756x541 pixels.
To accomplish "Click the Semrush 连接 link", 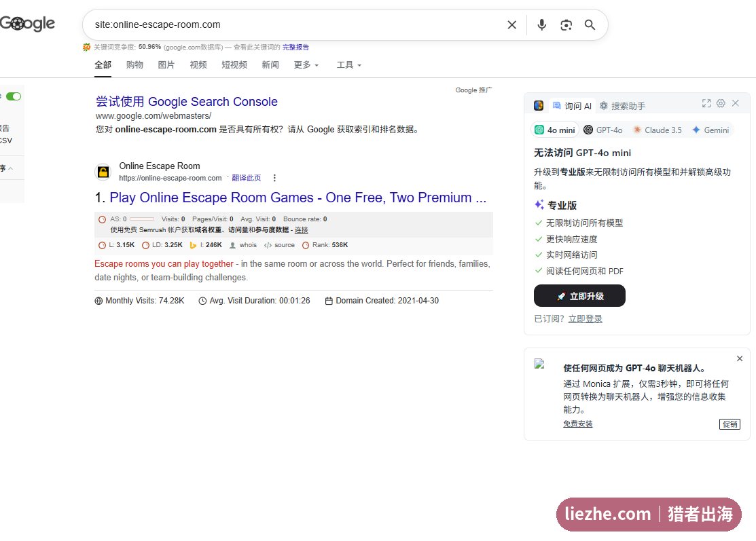I will 302,230.
